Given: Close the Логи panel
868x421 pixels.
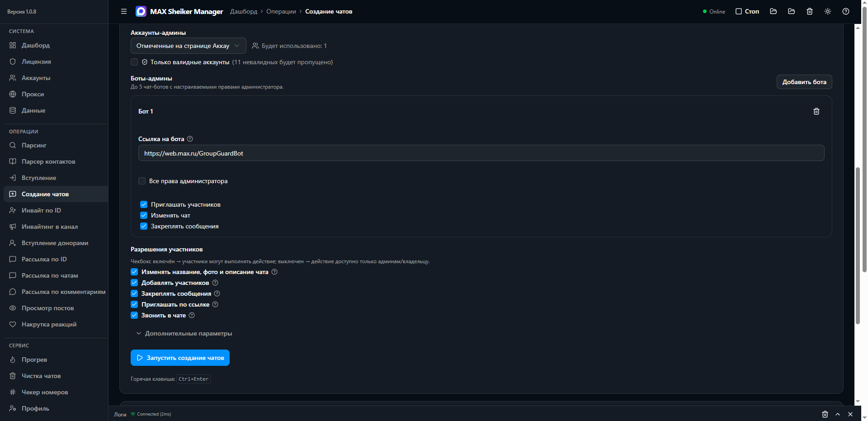Looking at the screenshot, I should tap(850, 414).
